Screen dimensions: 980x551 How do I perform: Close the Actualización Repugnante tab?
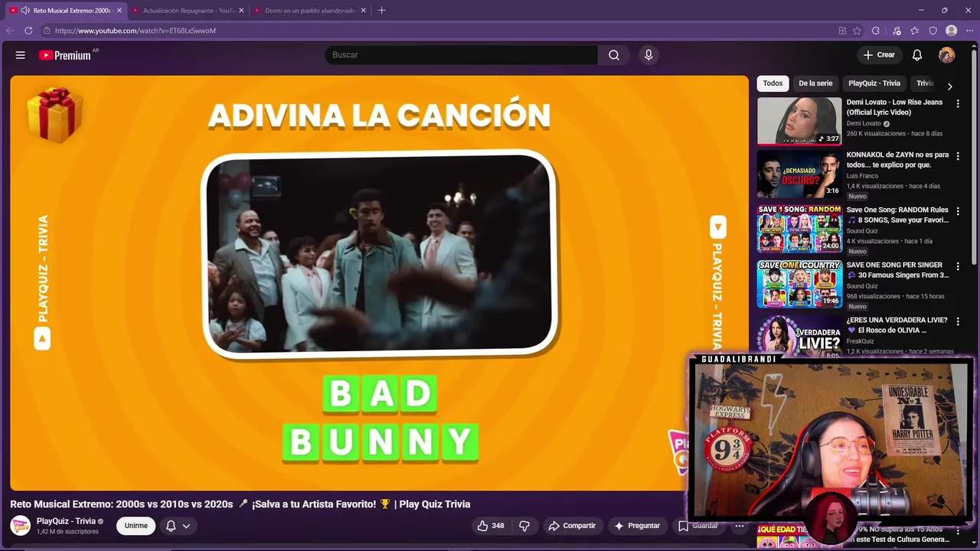(x=241, y=11)
